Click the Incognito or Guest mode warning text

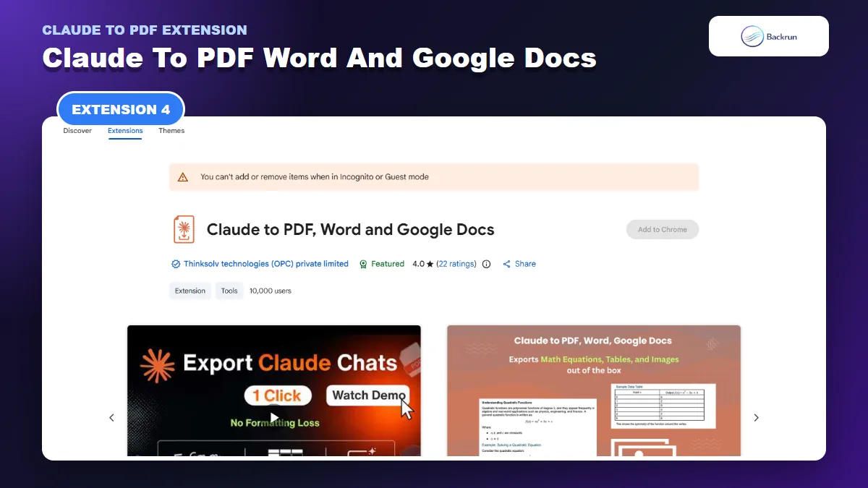coord(315,176)
